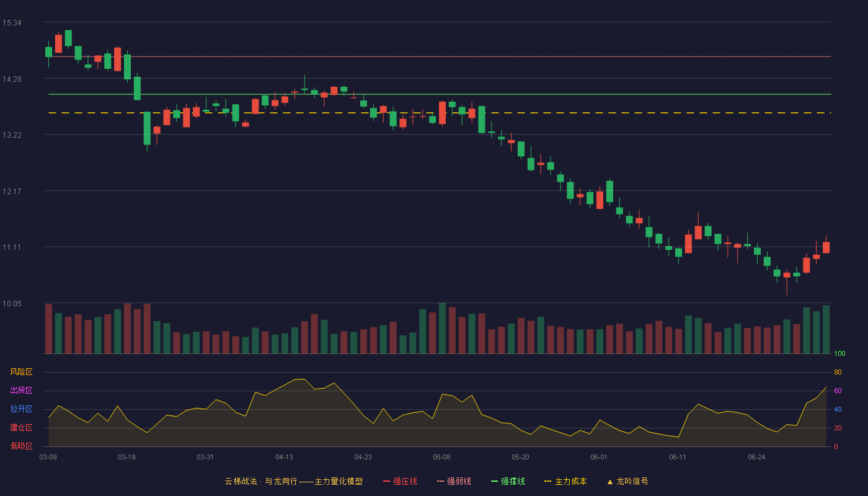Toggle the 主力成本 legend entry
868x496 pixels.
pos(565,481)
